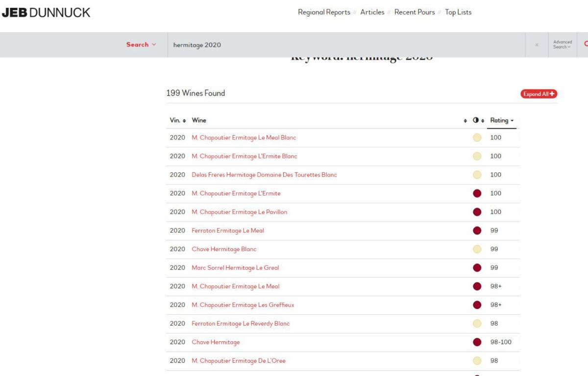The image size is (588, 376).
Task: Click red wine dot for Ermitage L'Ermite
Action: point(477,193)
